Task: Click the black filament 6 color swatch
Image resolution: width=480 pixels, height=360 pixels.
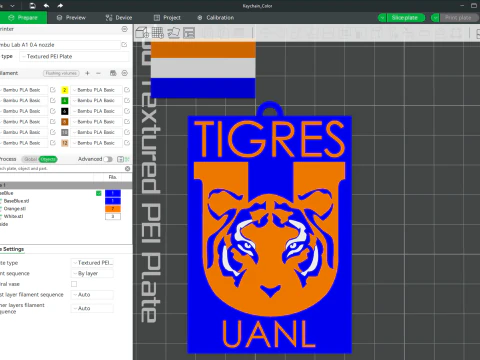Action: pos(65,111)
